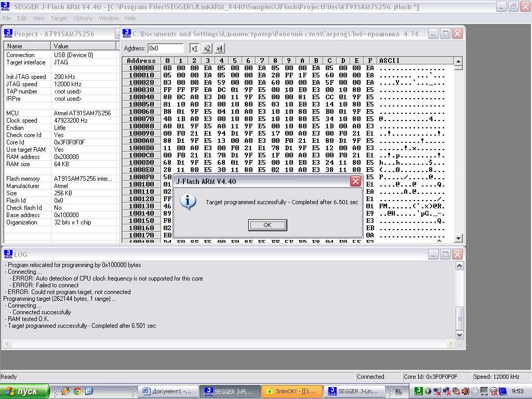532x399 pixels.
Task: Click the Name column header in Project
Action: point(27,46)
